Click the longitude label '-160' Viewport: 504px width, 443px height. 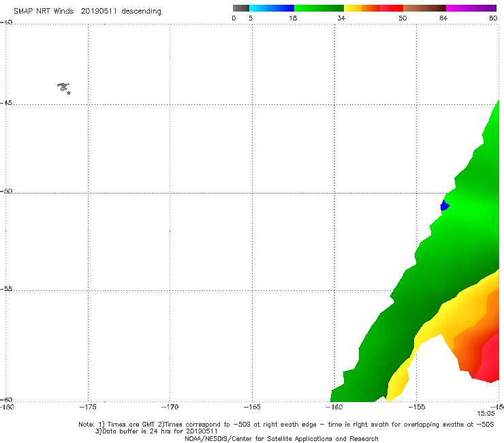click(334, 408)
